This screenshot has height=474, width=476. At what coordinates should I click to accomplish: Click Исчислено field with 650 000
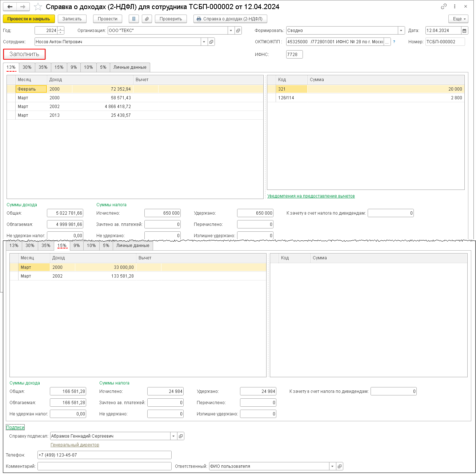[x=163, y=213]
